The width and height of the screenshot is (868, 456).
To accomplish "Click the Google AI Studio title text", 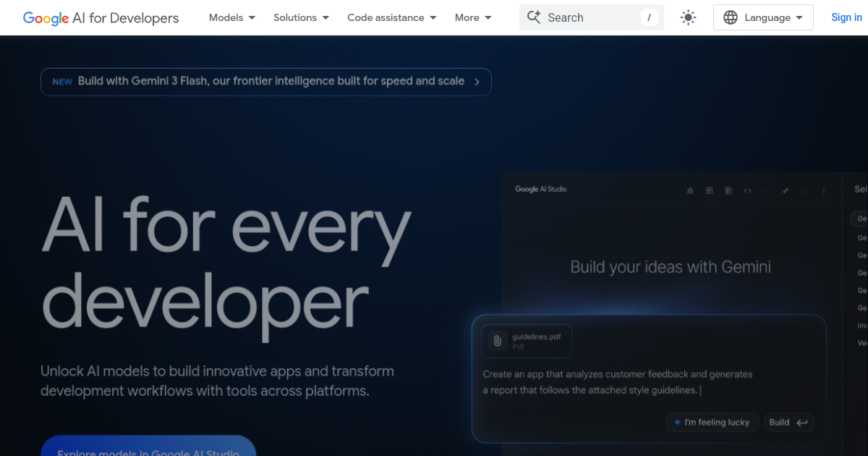I will [541, 189].
